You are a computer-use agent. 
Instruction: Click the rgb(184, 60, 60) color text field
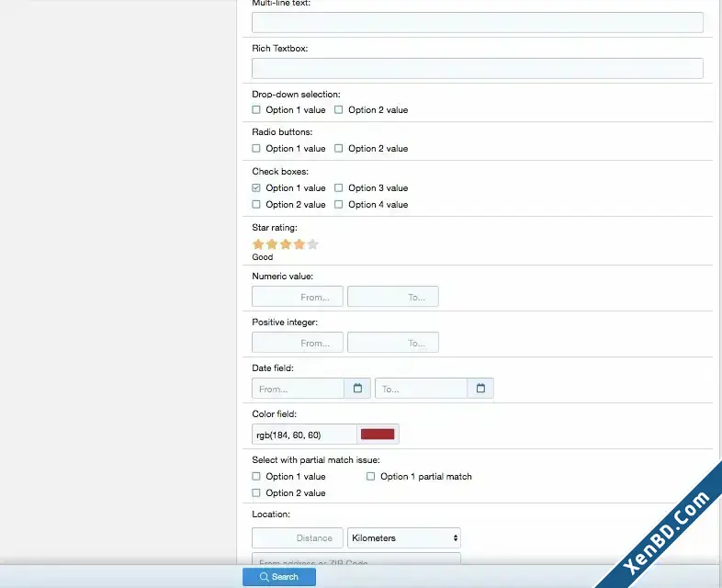point(304,435)
